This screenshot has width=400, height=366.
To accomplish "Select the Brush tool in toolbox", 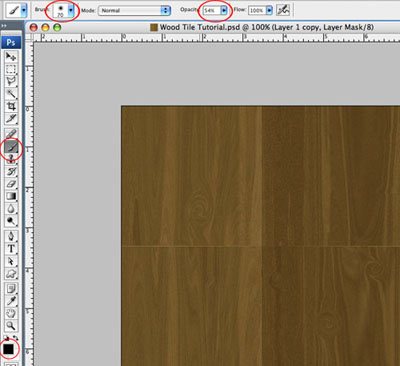I will [11, 146].
